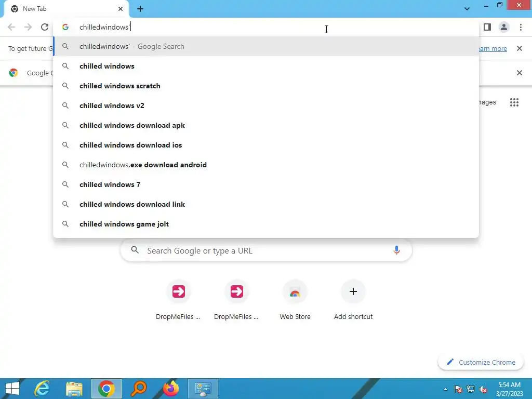Click the network tray icon
532x399 pixels.
tap(471, 389)
